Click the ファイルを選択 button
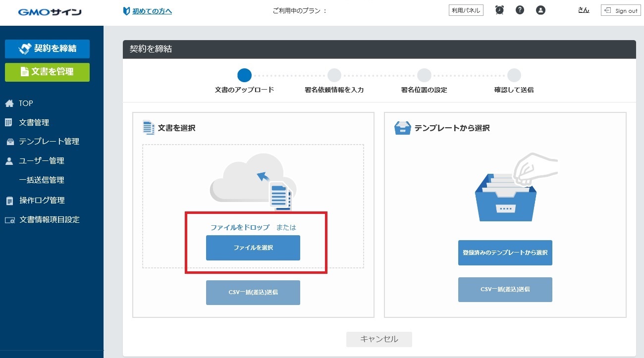Screen dimensions: 644x358 point(253,248)
